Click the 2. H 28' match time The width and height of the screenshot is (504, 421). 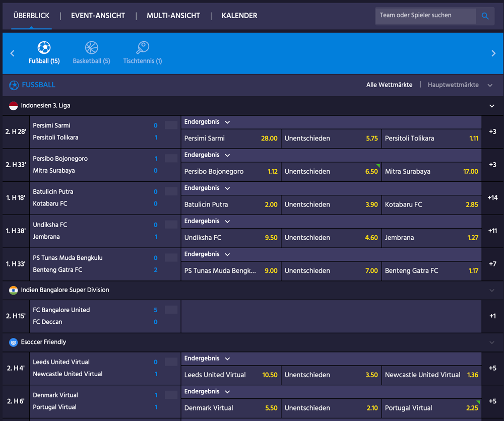point(16,131)
